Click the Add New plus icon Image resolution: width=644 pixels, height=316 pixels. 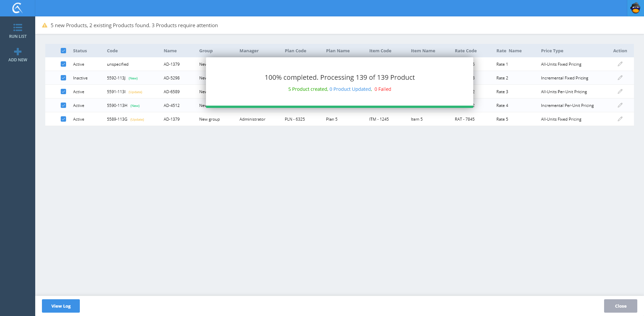pyautogui.click(x=17, y=52)
